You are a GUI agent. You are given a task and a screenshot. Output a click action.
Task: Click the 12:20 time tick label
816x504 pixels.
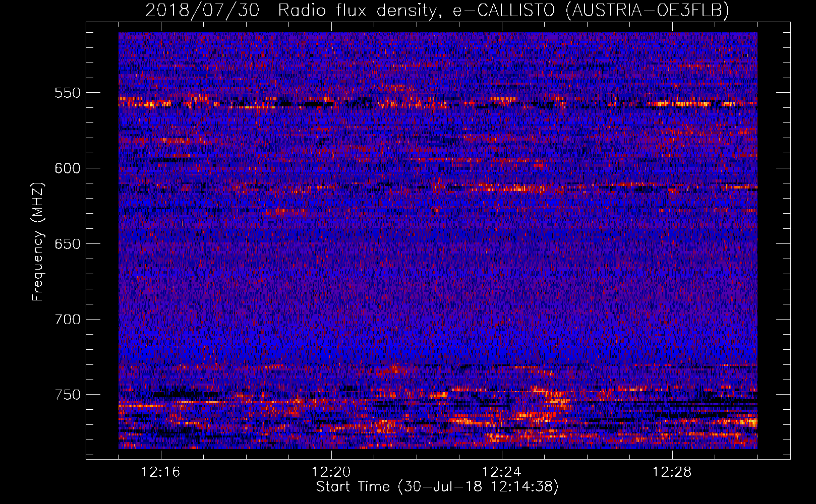tap(331, 472)
